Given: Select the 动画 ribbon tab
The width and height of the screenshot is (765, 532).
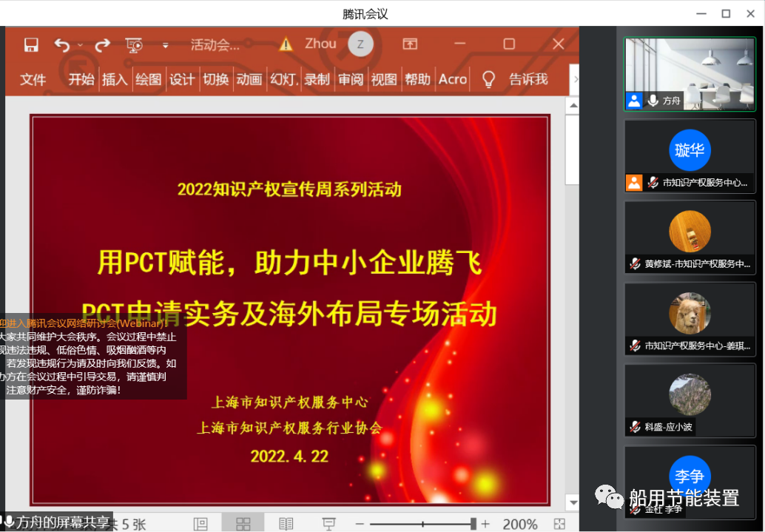Looking at the screenshot, I should 249,79.
